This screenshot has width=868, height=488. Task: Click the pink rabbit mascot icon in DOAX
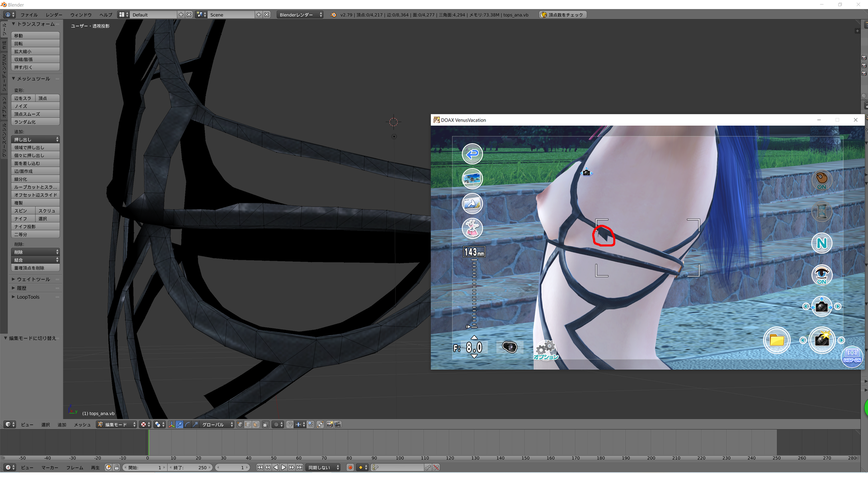(x=472, y=229)
